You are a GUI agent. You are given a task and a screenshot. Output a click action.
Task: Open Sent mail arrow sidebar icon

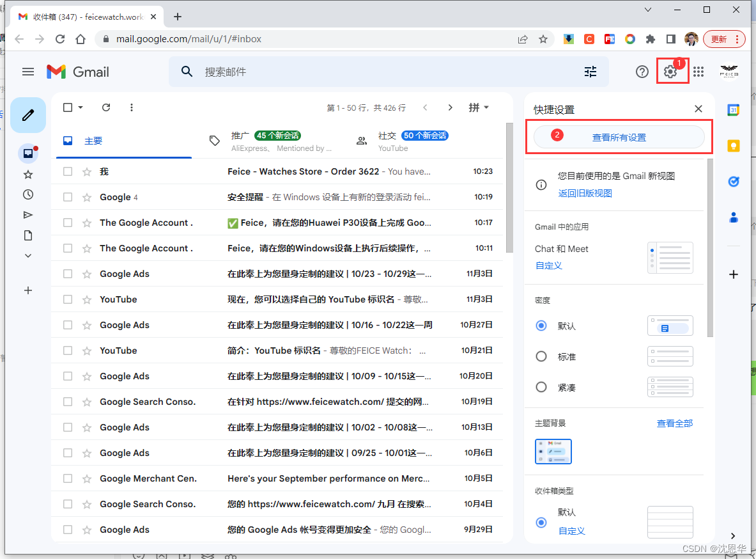(28, 215)
